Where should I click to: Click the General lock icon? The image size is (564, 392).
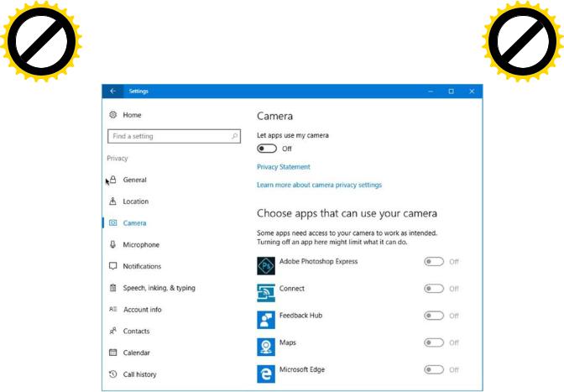113,180
